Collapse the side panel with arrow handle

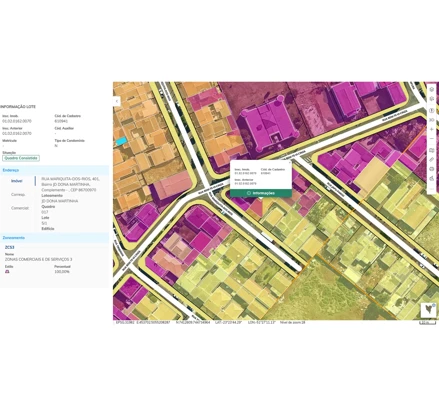(117, 101)
